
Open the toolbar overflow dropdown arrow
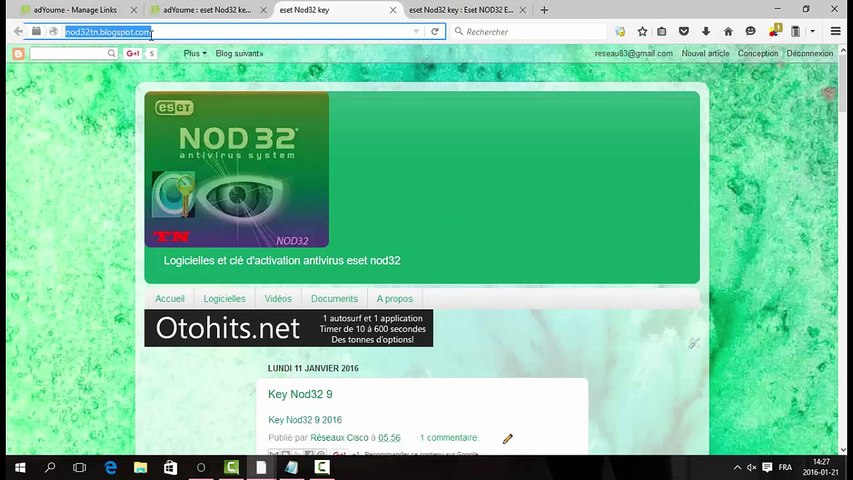pos(813,32)
